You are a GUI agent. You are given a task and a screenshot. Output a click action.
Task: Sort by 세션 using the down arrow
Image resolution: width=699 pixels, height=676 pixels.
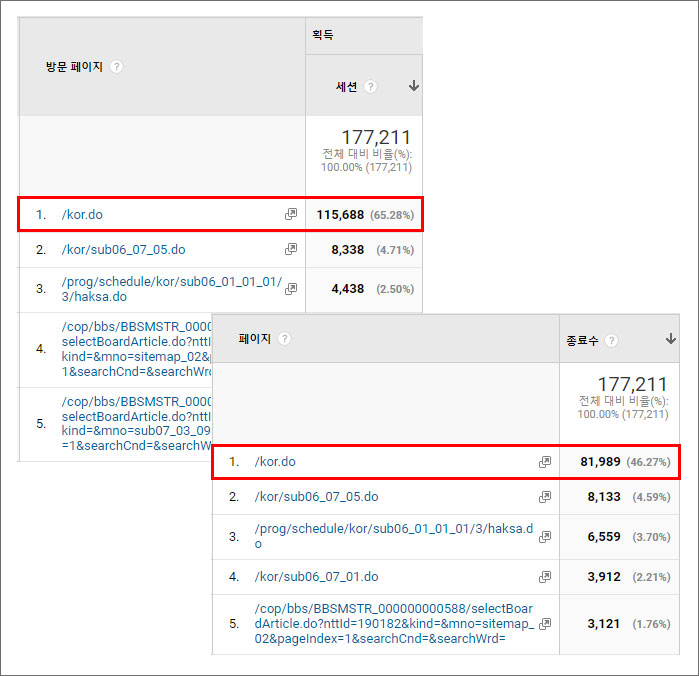pos(414,87)
